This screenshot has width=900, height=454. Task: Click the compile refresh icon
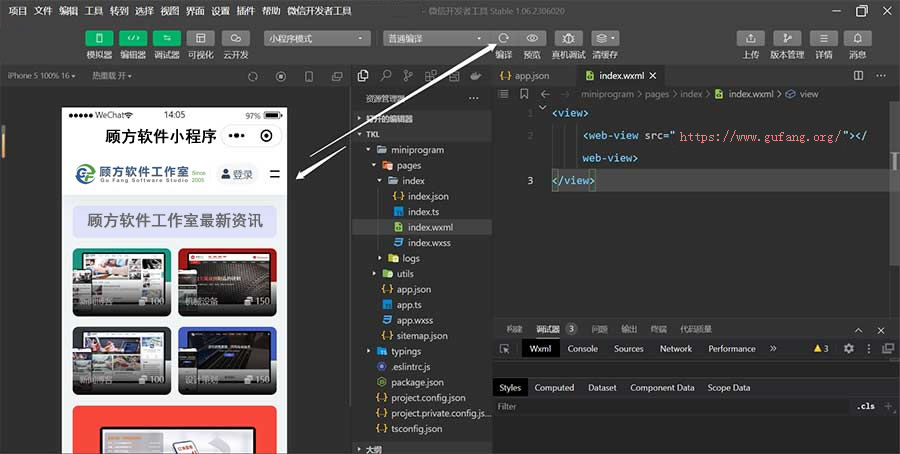503,38
